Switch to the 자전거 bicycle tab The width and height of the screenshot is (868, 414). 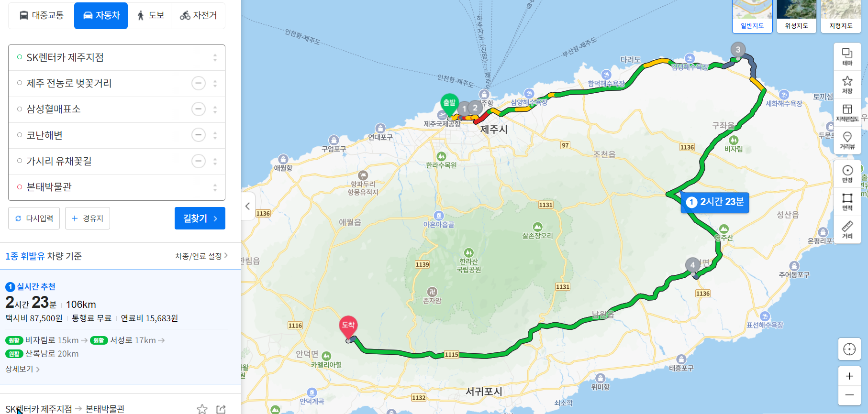198,15
